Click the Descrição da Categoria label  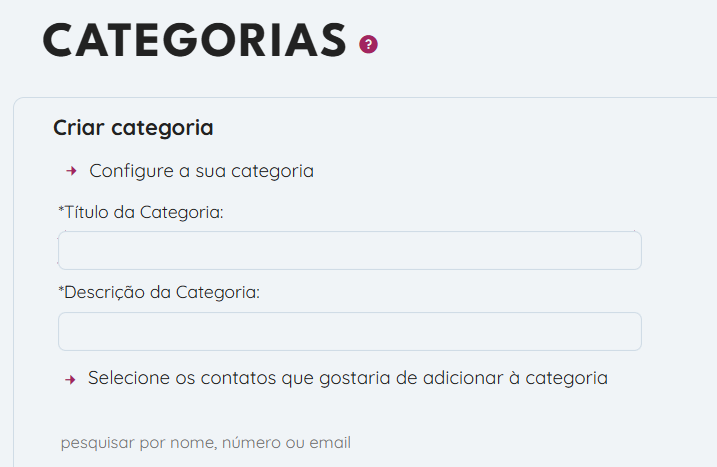coord(163,293)
